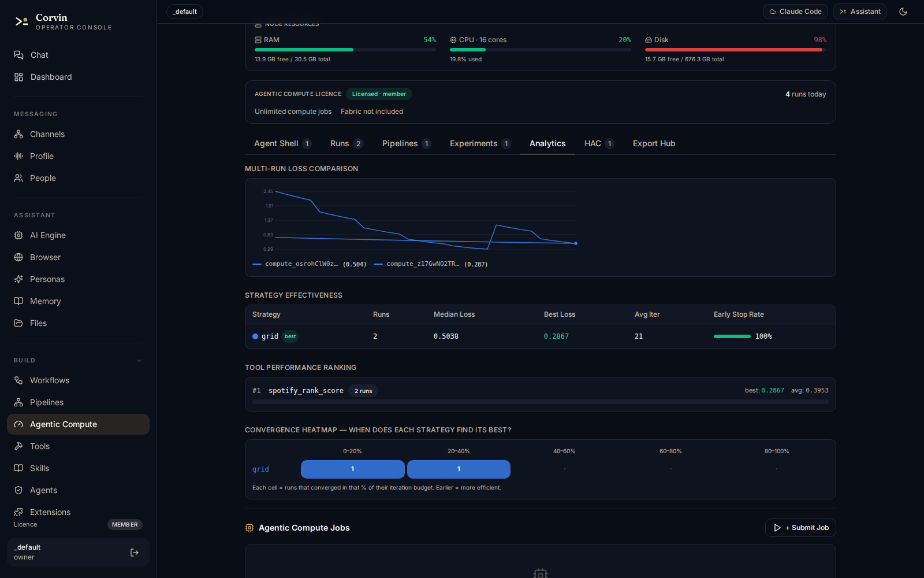Click 'Fabric not included' text
Image resolution: width=924 pixels, height=578 pixels.
pos(372,112)
